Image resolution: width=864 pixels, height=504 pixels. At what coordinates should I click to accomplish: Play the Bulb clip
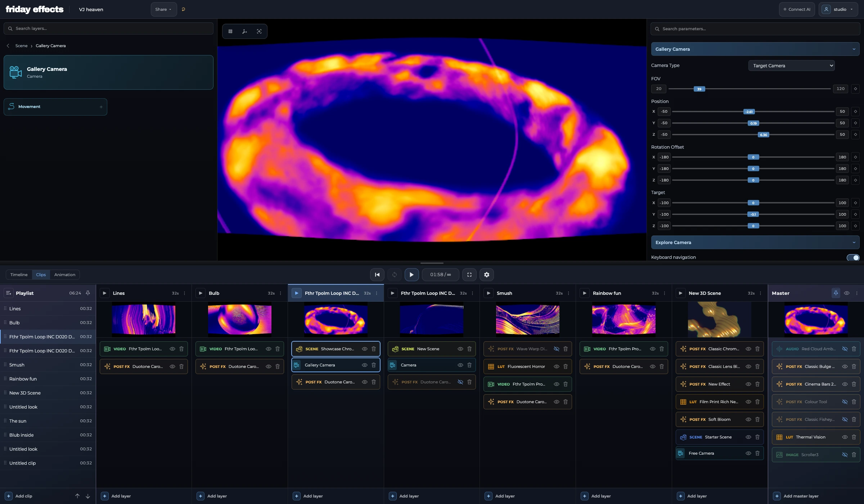tap(201, 293)
